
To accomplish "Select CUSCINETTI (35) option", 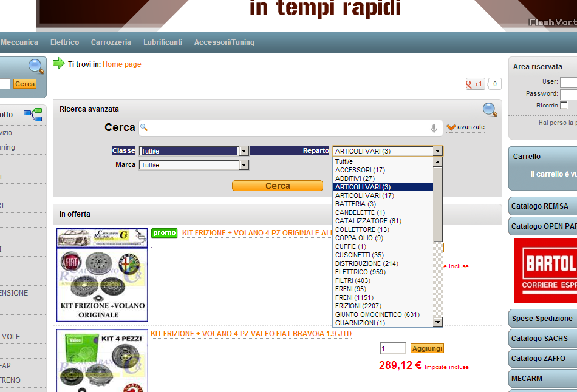I will point(383,255).
